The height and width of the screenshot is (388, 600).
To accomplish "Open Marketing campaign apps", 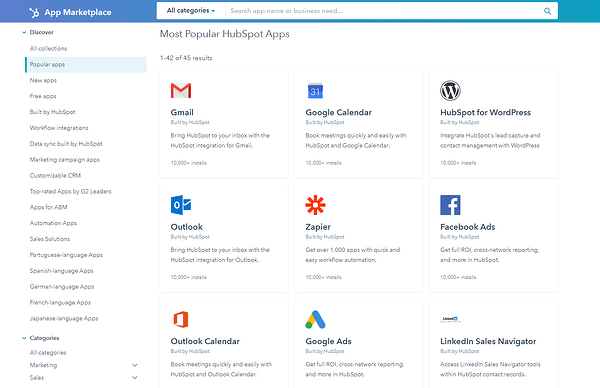I will pos(65,160).
